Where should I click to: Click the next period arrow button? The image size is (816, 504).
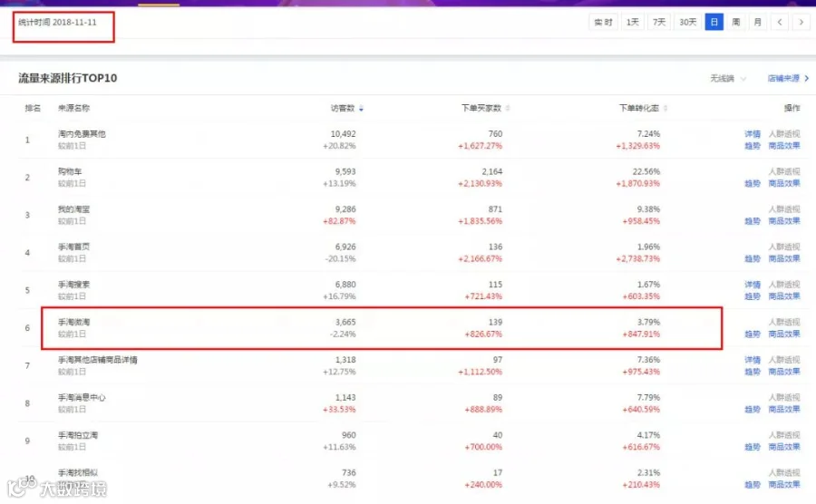point(801,22)
